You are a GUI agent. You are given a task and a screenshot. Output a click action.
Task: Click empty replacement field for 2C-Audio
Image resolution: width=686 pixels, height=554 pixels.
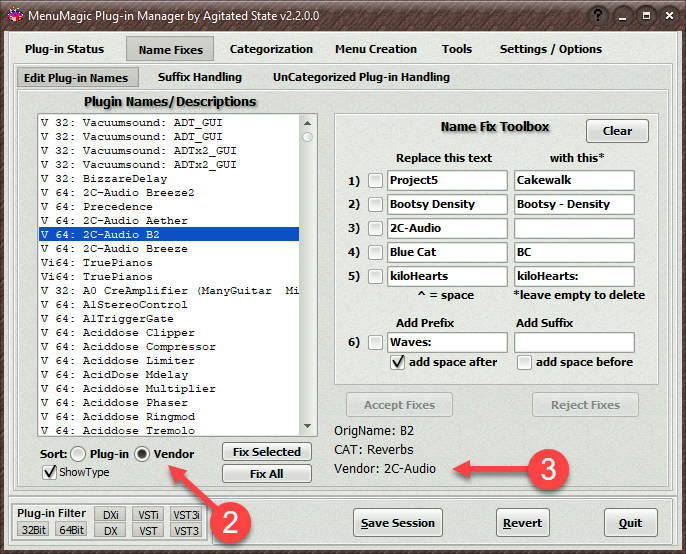(x=574, y=228)
